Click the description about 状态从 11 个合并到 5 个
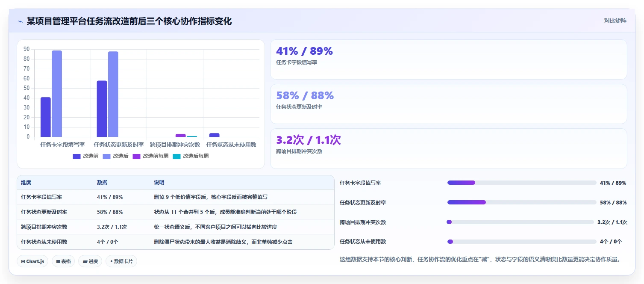644x284 pixels. pos(225,212)
